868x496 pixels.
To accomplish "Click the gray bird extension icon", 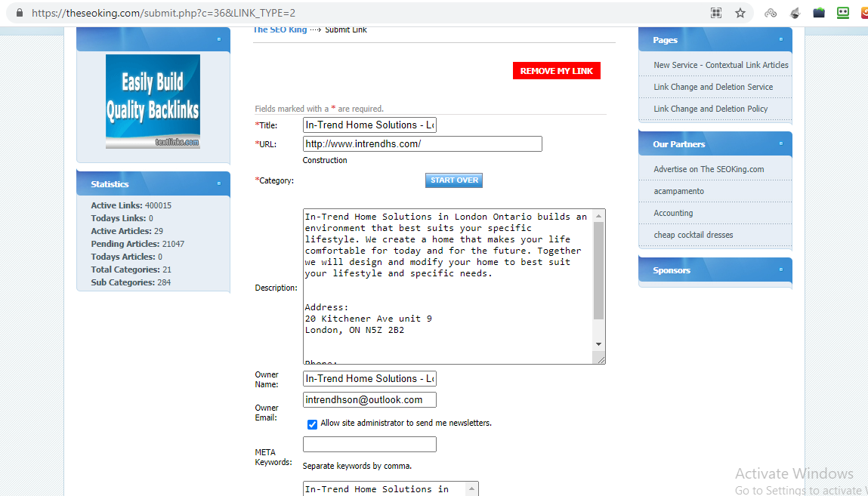I will coord(795,13).
